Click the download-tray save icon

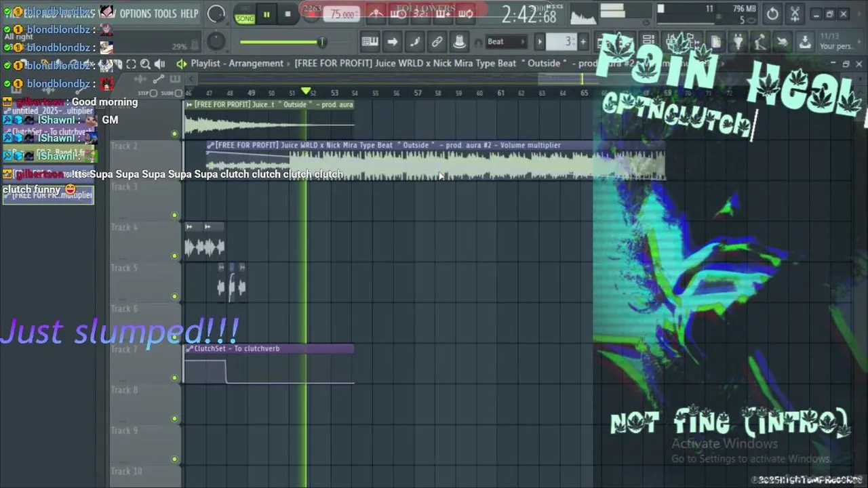click(805, 42)
